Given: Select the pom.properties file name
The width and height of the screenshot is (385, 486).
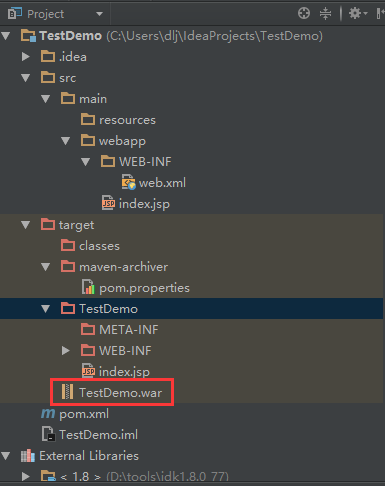Looking at the screenshot, I should pyautogui.click(x=144, y=288).
